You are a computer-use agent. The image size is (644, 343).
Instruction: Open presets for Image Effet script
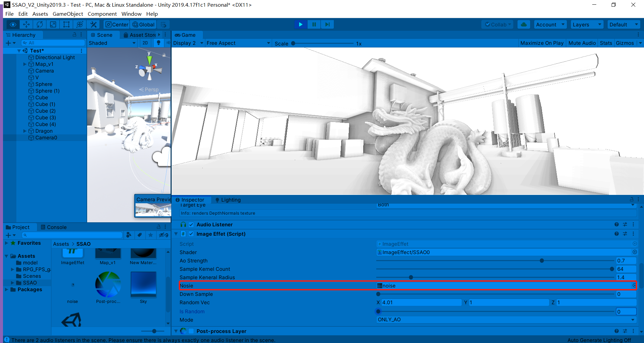(625, 234)
